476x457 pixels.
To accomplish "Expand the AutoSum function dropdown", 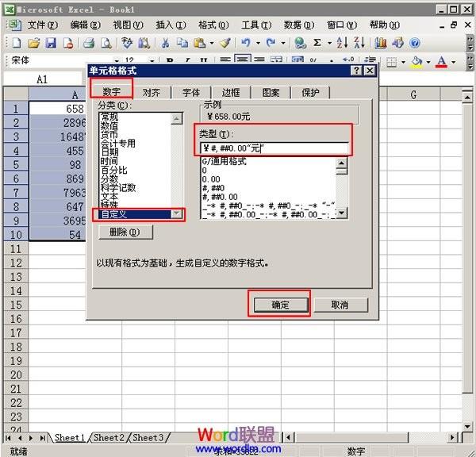I will point(329,43).
